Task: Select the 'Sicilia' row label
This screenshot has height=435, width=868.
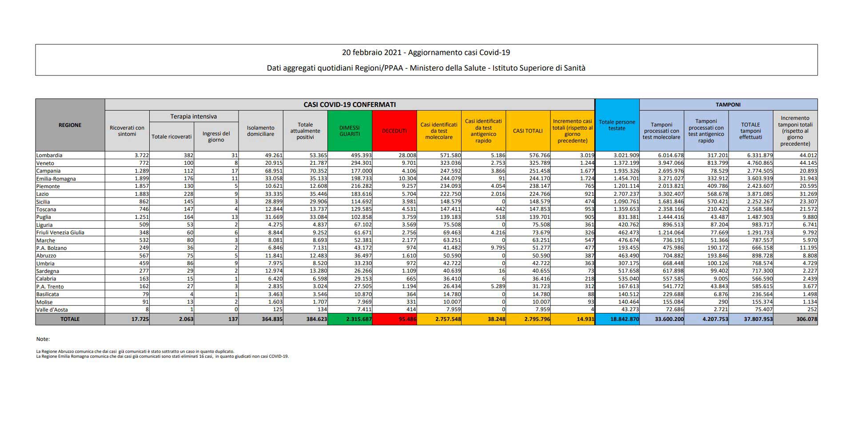Action: click(x=43, y=202)
